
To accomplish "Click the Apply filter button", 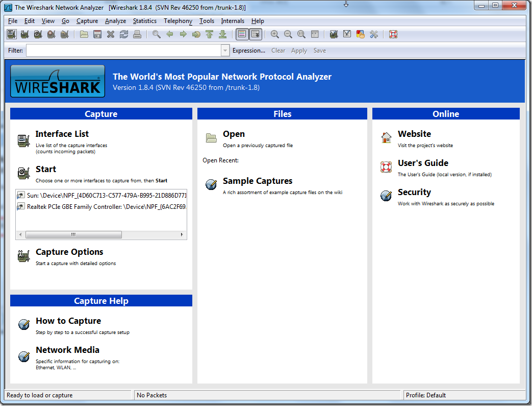I will pos(299,51).
